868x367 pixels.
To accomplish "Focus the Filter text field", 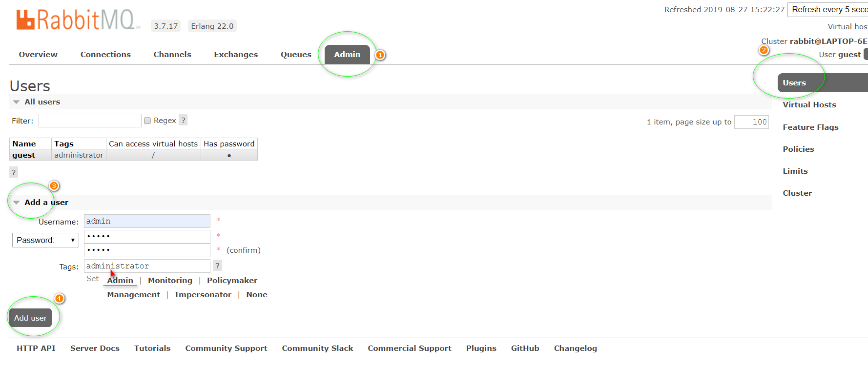I will pos(90,121).
